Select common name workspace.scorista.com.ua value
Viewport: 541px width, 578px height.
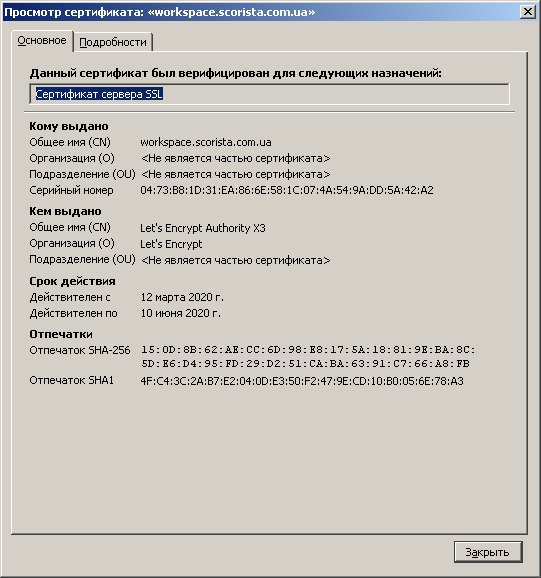[206, 142]
